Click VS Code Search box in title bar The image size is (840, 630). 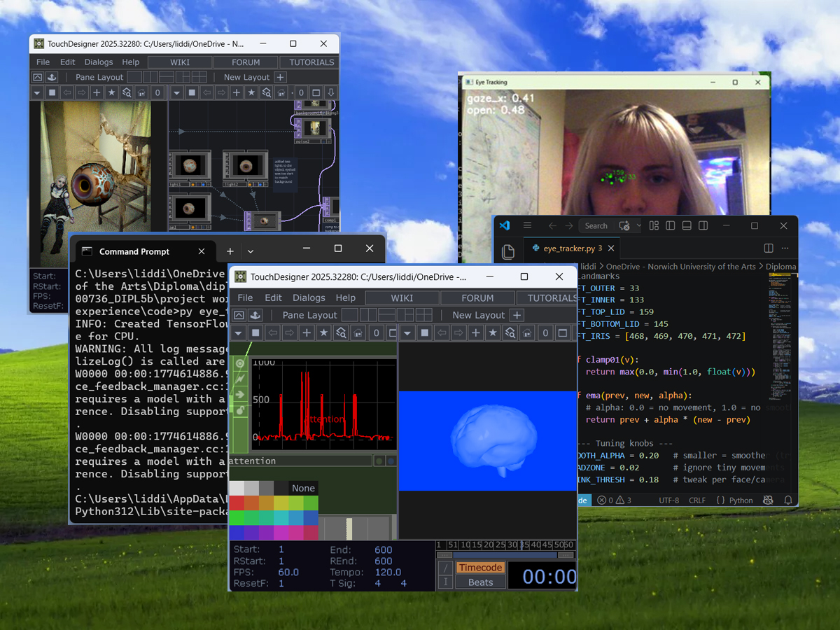tap(596, 225)
